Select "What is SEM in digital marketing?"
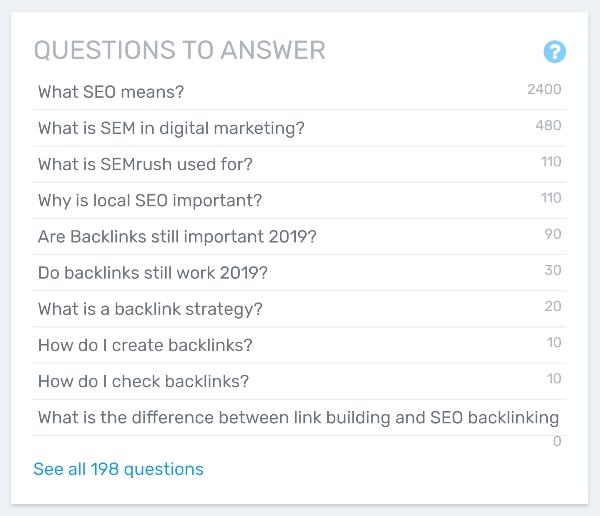The image size is (600, 516). point(171,128)
